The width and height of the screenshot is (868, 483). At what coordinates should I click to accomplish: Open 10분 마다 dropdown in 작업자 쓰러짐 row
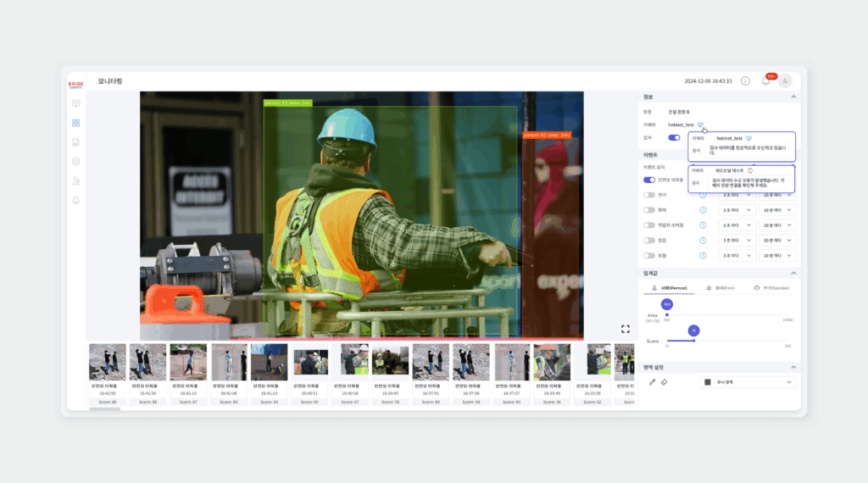point(777,225)
